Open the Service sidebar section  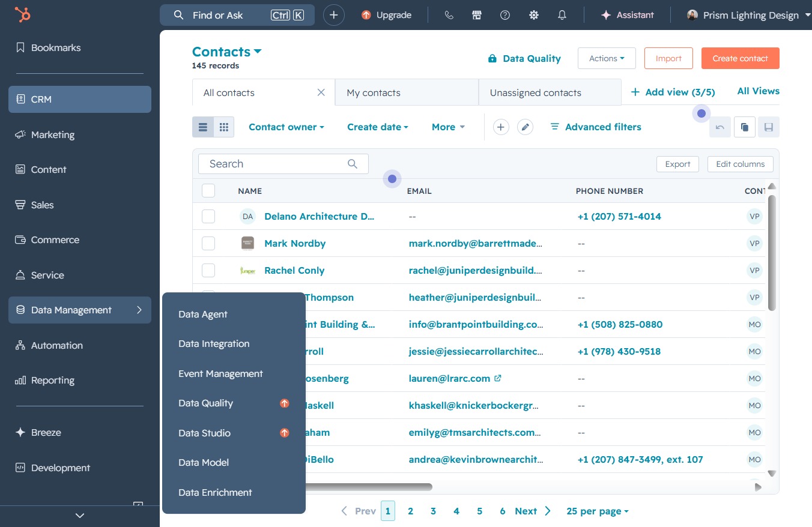[80, 275]
